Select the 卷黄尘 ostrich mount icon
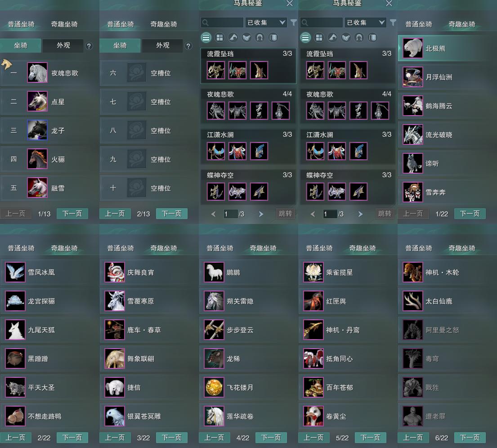This screenshot has width=497, height=448. point(313,416)
